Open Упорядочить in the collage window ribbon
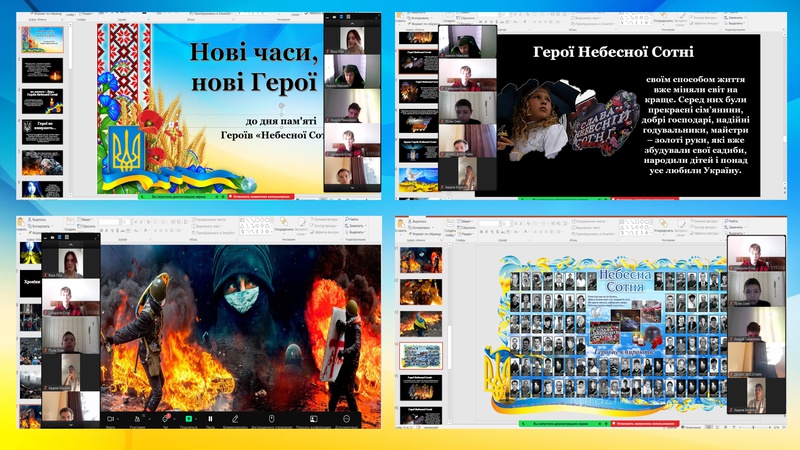 [x=663, y=229]
